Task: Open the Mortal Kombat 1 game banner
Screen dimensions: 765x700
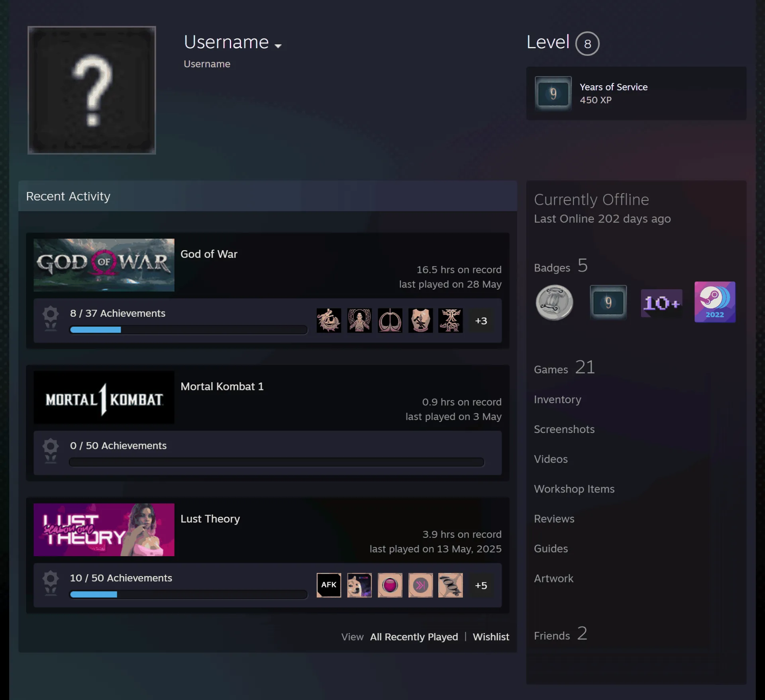Action: click(104, 397)
